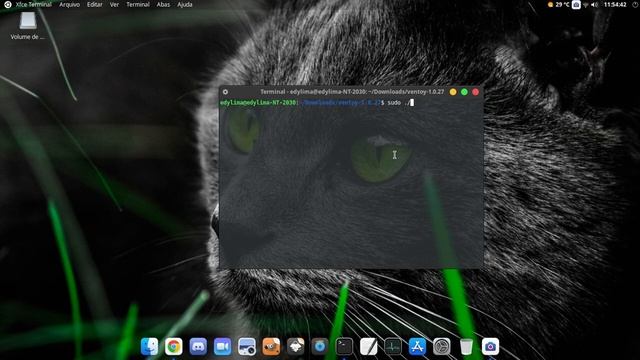Open the volume speaker tray icon
The height and width of the screenshot is (360, 640).
[595, 5]
